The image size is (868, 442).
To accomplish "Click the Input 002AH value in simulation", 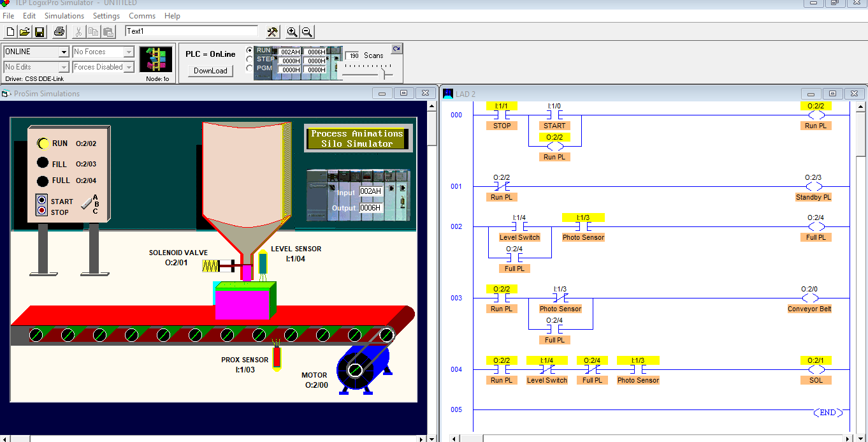I will (x=371, y=191).
